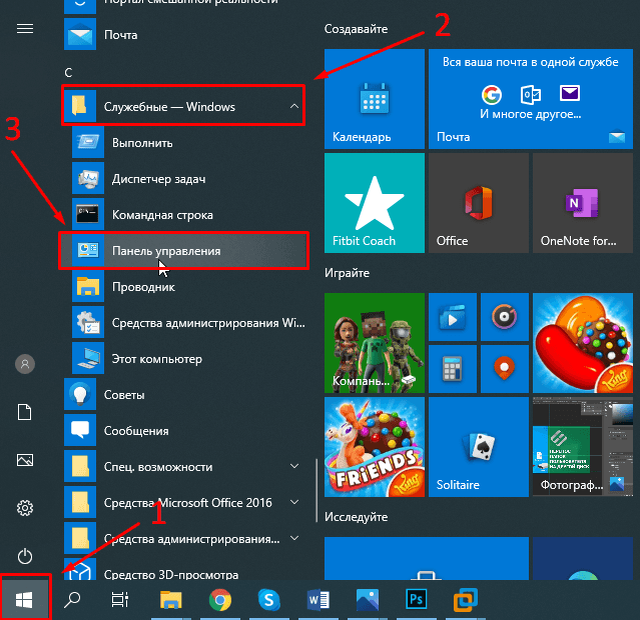
Task: Open the user account icon
Action: point(25,364)
